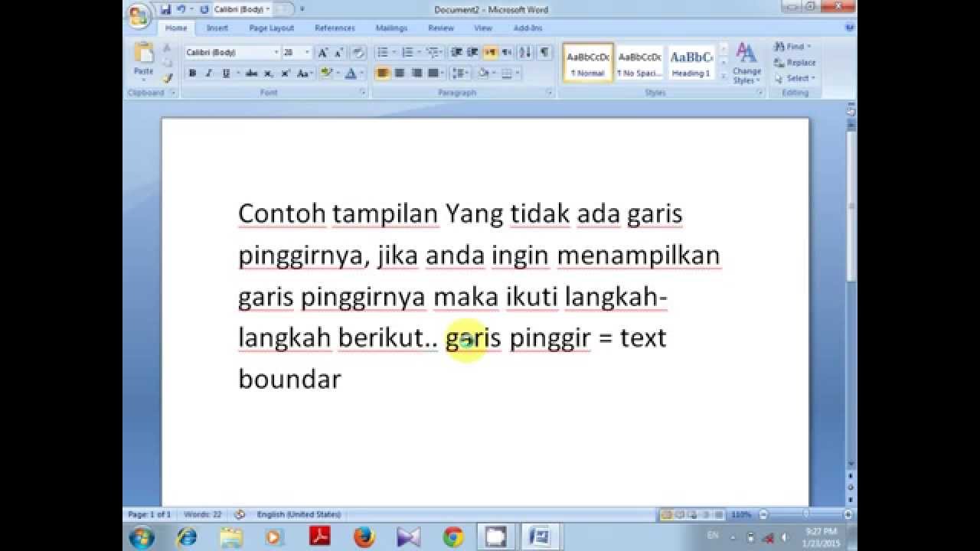Click the Paste icon
This screenshot has height=551, width=980.
pyautogui.click(x=143, y=52)
